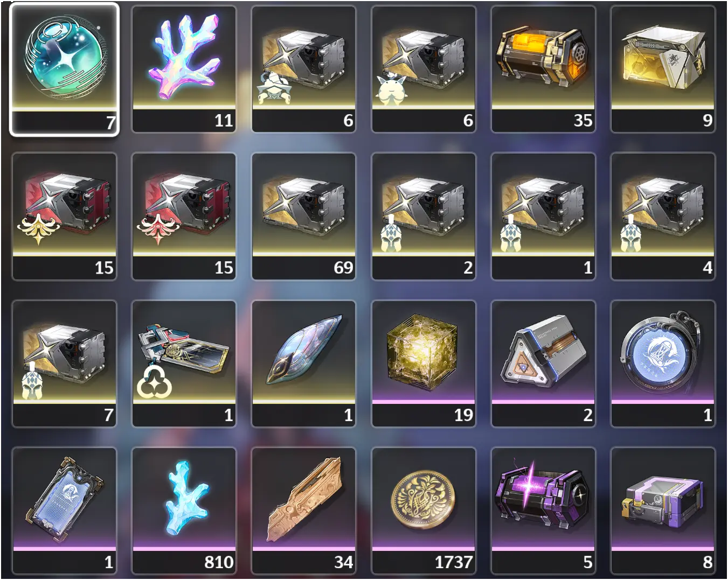Select the chest with rabbit-eared badge
Screen dimensions: 728x580
424,69
